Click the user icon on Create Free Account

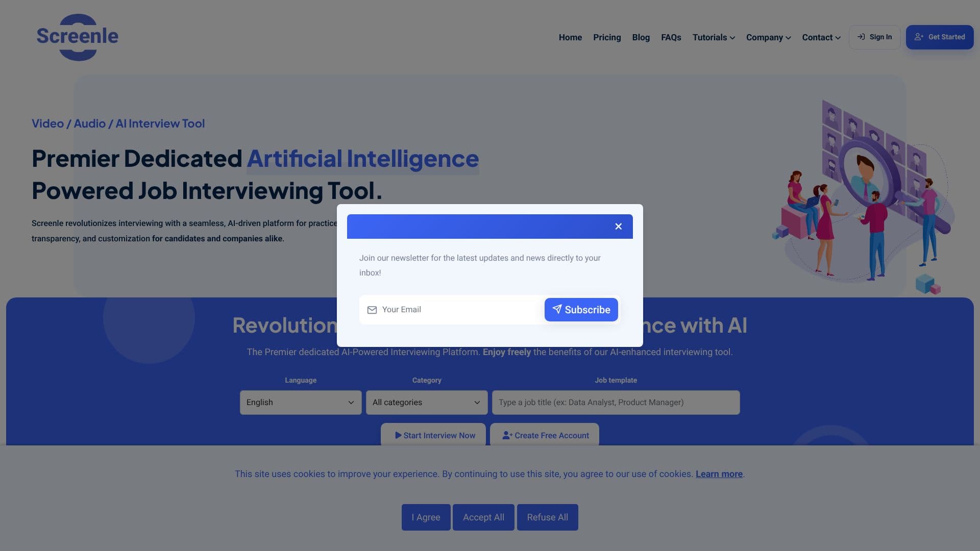pyautogui.click(x=507, y=435)
